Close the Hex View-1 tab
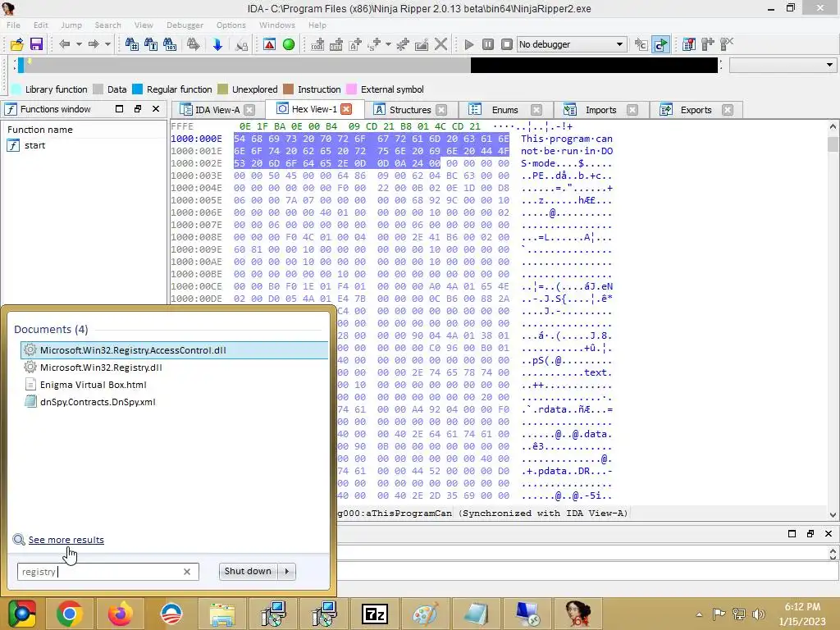The height and width of the screenshot is (630, 840). [347, 109]
